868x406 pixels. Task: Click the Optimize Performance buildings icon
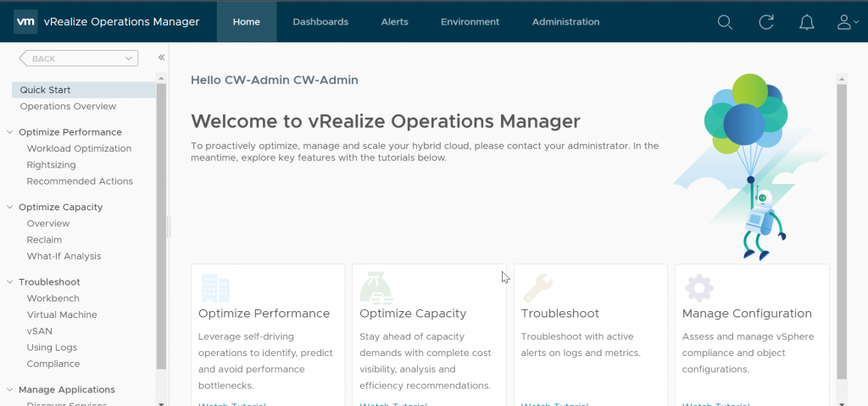point(215,288)
